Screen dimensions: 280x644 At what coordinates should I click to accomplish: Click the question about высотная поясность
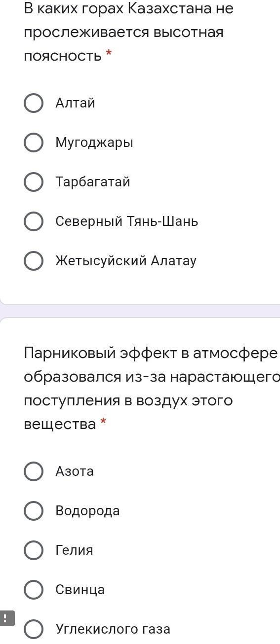(128, 32)
